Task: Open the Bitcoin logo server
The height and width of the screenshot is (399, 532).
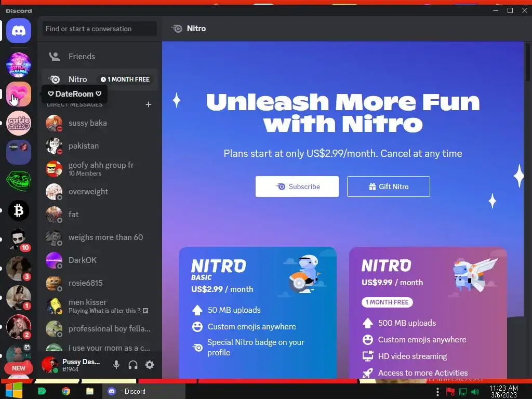Action: (x=19, y=211)
